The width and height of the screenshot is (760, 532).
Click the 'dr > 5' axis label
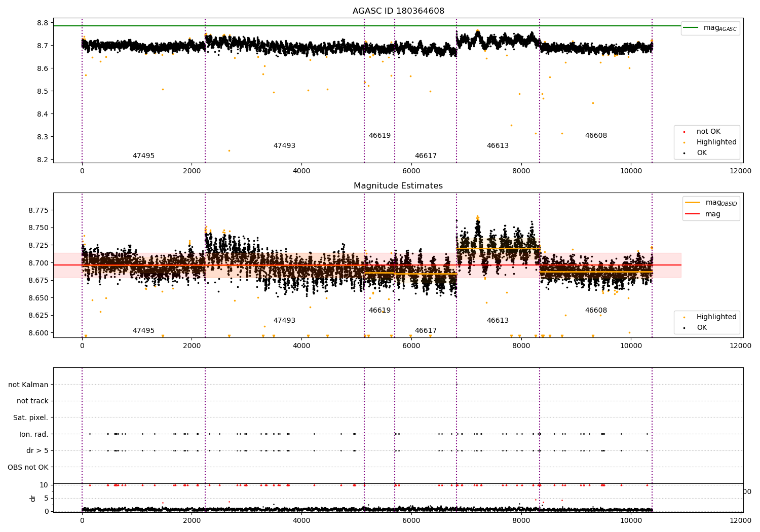pos(37,451)
